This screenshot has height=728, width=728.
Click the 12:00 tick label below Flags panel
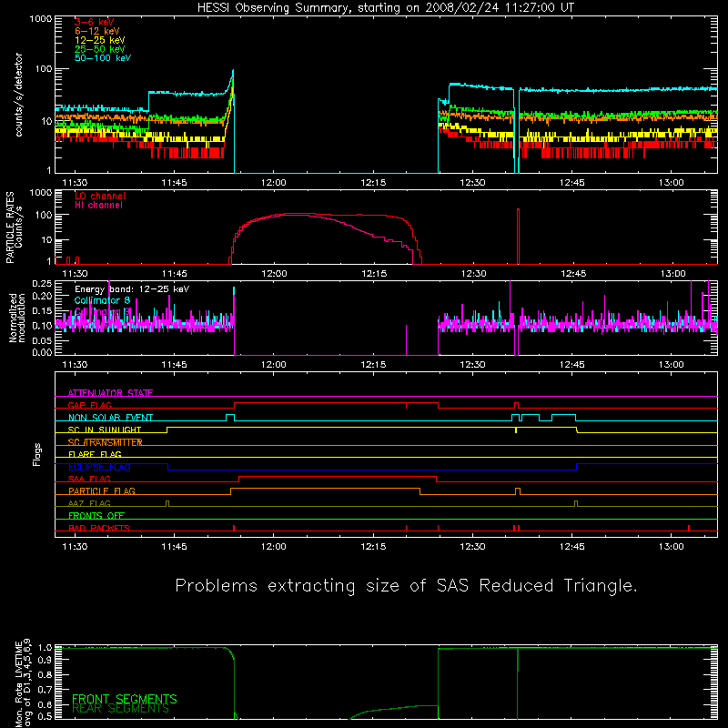[274, 547]
